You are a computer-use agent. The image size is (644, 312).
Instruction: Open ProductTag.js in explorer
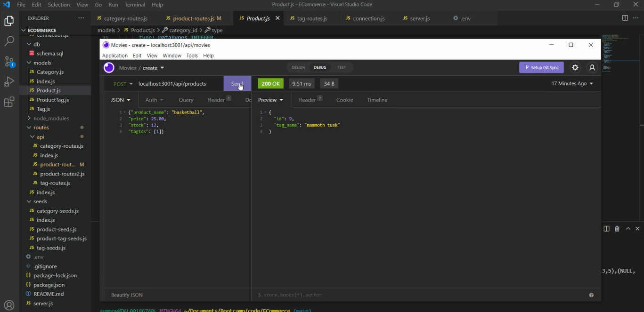point(53,100)
